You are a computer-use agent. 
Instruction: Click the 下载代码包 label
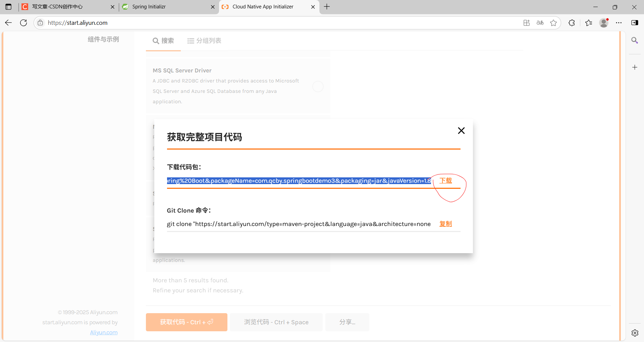(184, 167)
